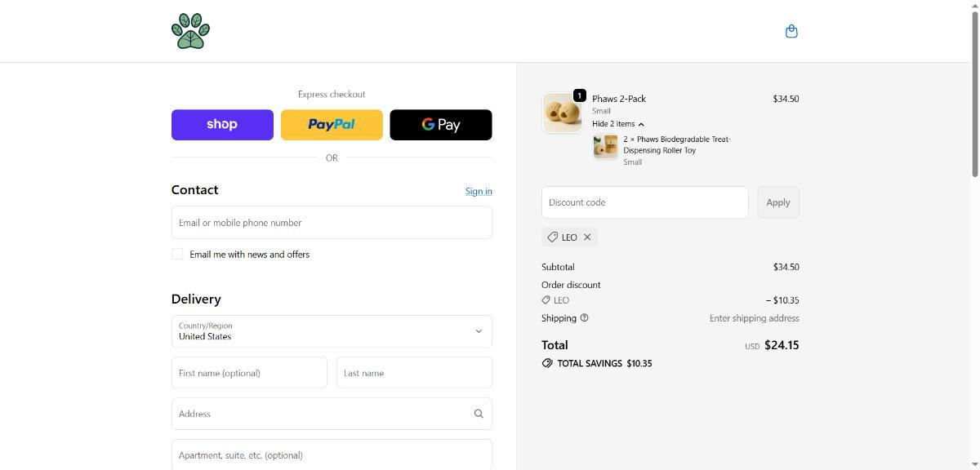
Task: Click the Email or mobile phone field
Action: click(332, 223)
